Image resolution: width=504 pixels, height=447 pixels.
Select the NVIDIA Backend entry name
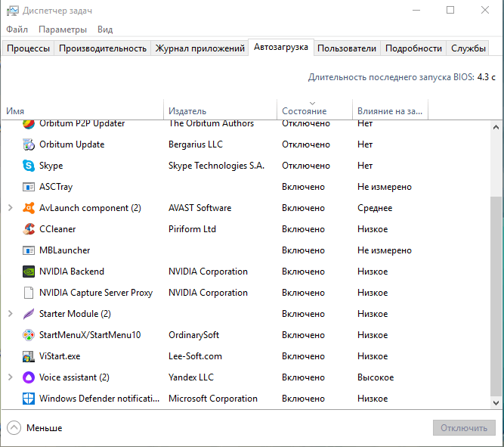(x=72, y=272)
